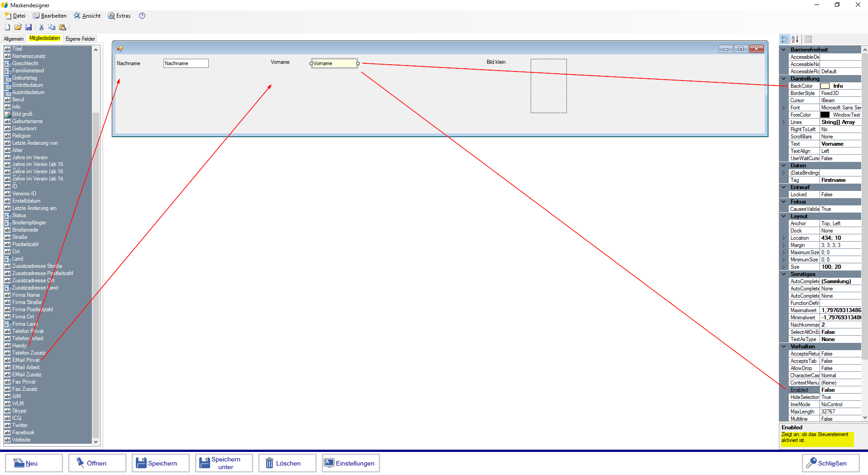Click the Speichern button

click(x=161, y=463)
